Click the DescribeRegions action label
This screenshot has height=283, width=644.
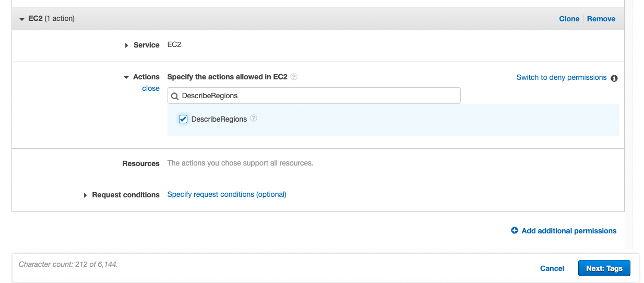(219, 119)
